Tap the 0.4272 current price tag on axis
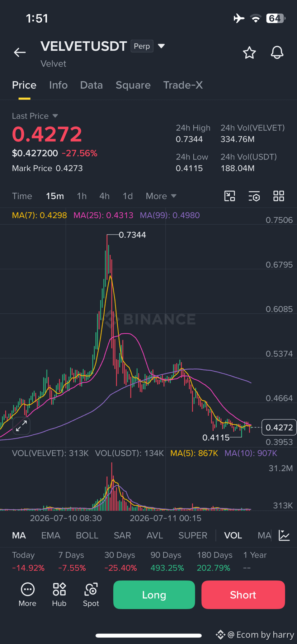 (279, 427)
